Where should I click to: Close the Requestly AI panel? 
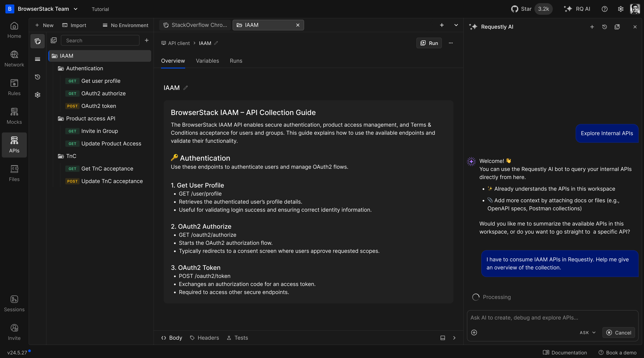click(x=635, y=27)
